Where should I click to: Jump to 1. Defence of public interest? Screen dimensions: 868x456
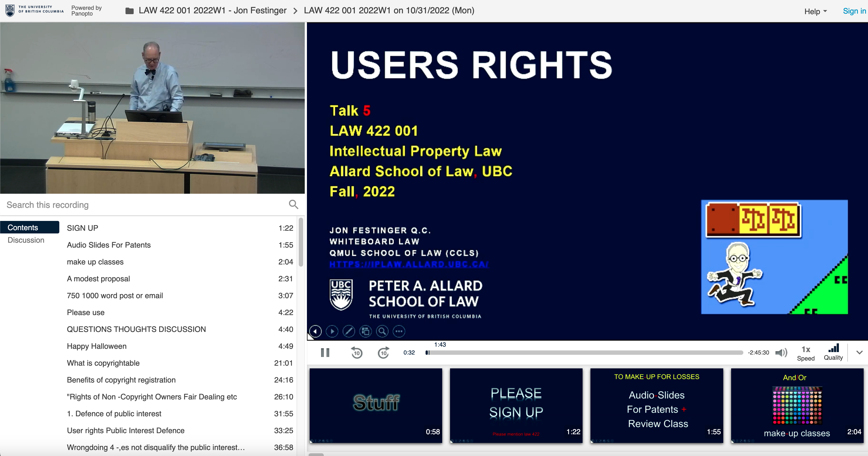(180, 414)
